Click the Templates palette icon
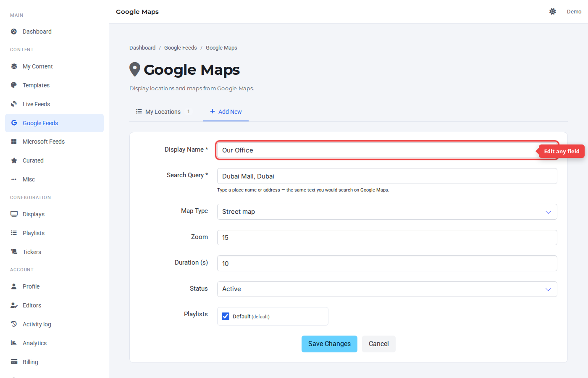588x378 pixels. (14, 85)
